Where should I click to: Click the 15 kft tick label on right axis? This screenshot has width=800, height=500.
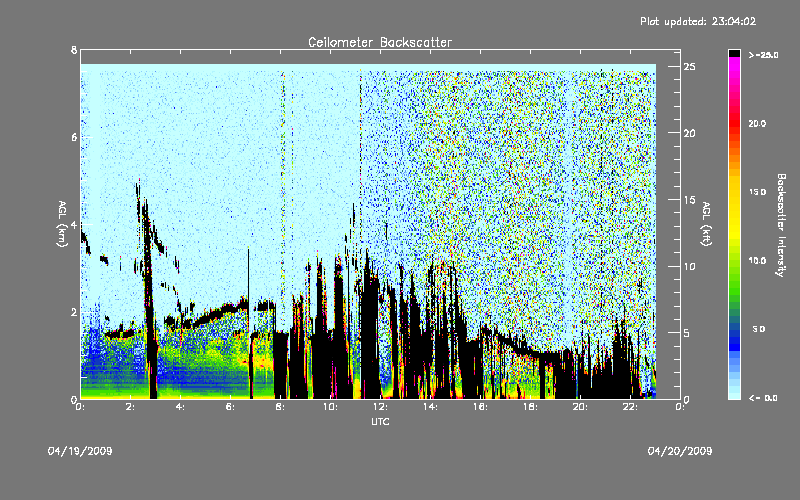[689, 200]
